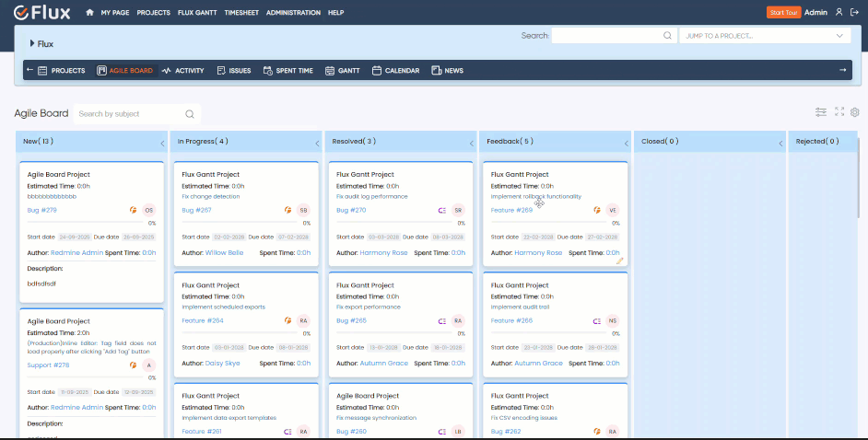868x440 pixels.
Task: Click the page vertical scrollbar
Action: click(x=859, y=177)
